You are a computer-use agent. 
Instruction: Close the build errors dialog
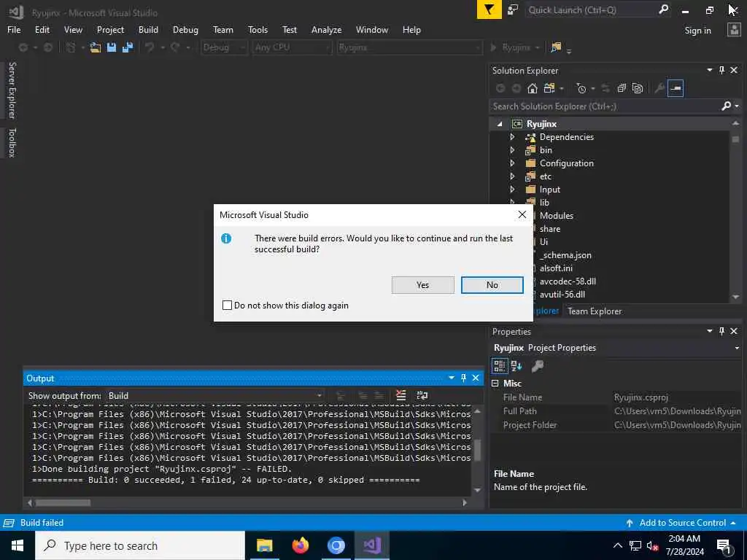click(522, 214)
